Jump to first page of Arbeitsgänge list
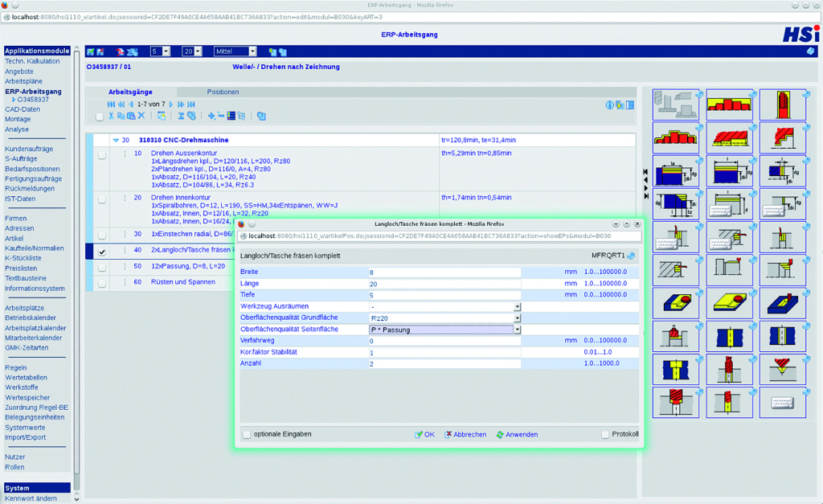Image resolution: width=823 pixels, height=504 pixels. click(111, 104)
